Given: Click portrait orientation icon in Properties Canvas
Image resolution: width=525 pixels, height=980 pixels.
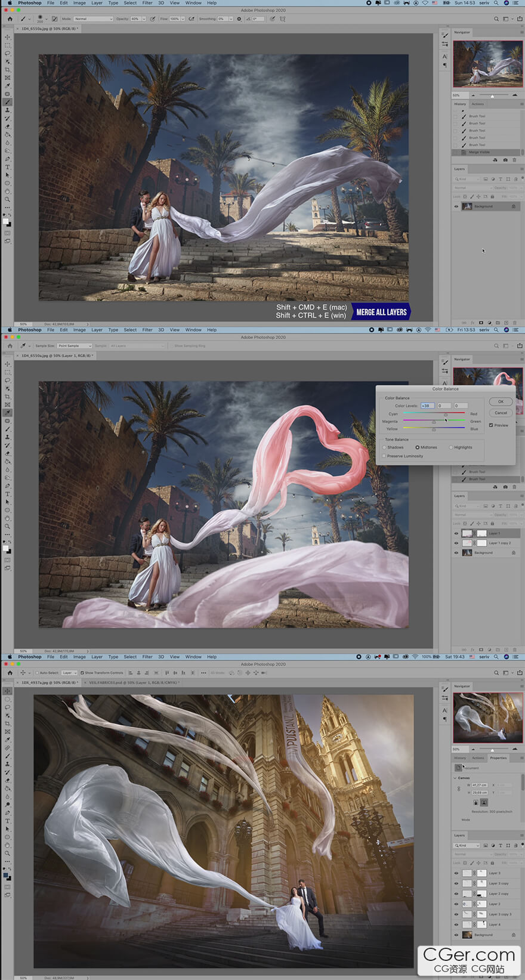Looking at the screenshot, I should coord(475,802).
